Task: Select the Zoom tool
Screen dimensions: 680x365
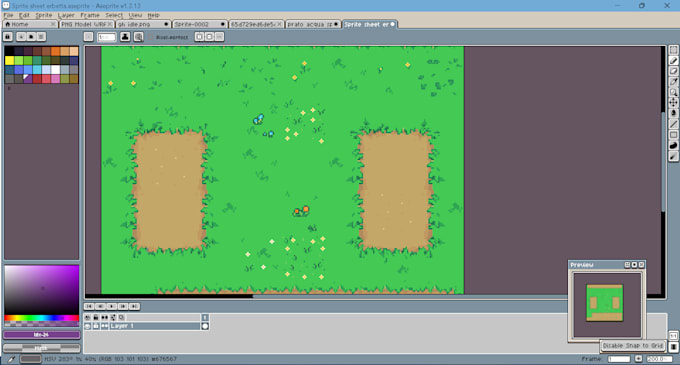Action: tap(673, 92)
